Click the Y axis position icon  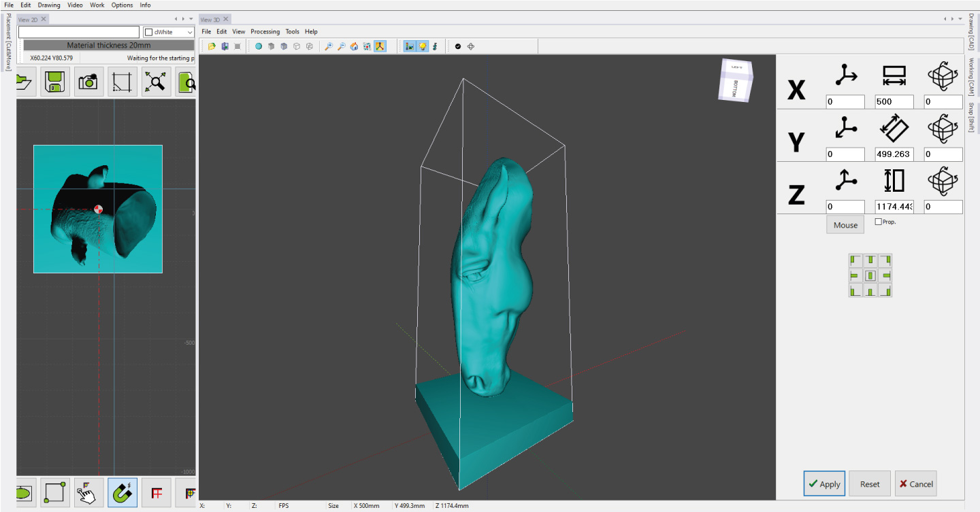click(845, 127)
